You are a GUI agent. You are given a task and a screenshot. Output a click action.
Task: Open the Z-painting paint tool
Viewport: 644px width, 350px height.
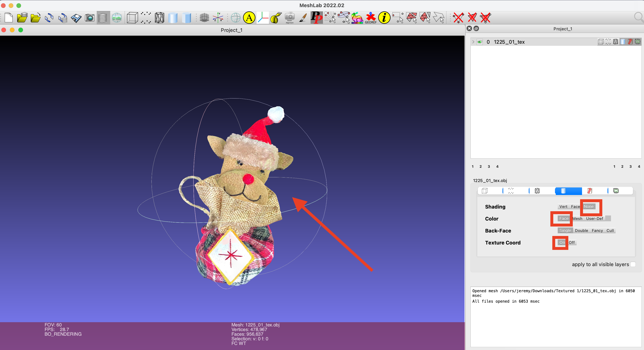(303, 18)
